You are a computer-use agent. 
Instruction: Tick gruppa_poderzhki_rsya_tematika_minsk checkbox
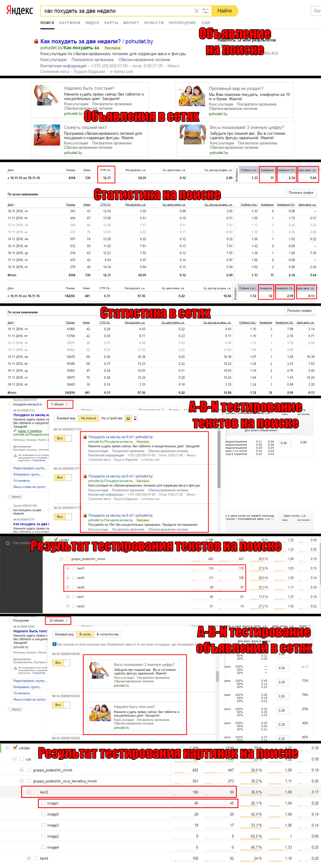point(29,781)
